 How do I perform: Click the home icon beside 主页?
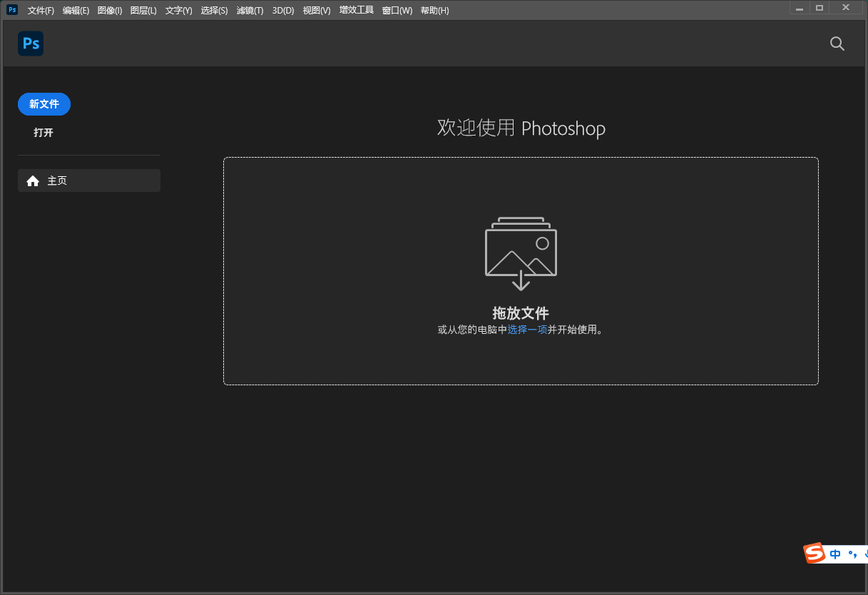[x=33, y=180]
